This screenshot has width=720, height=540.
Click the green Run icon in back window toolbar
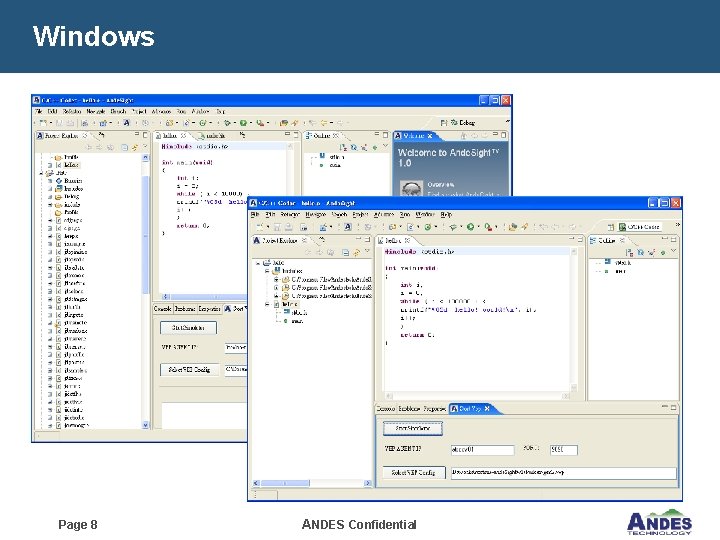click(x=243, y=123)
